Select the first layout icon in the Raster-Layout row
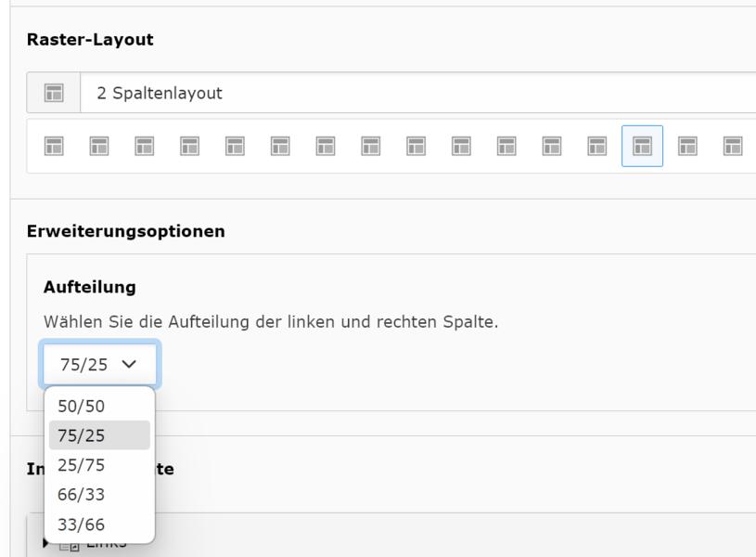756x557 pixels. click(55, 146)
